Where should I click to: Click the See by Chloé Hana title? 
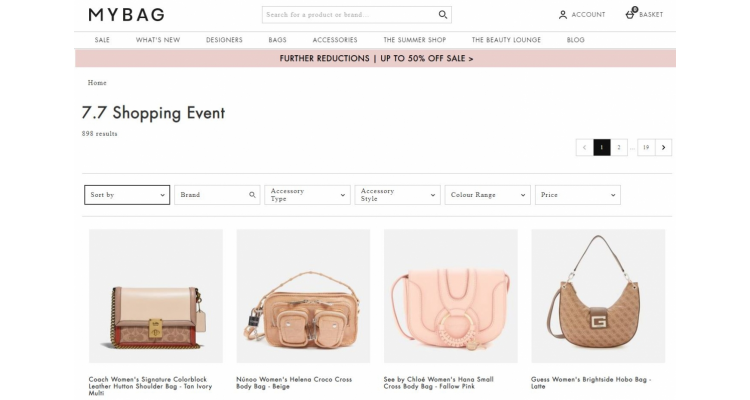pos(439,383)
